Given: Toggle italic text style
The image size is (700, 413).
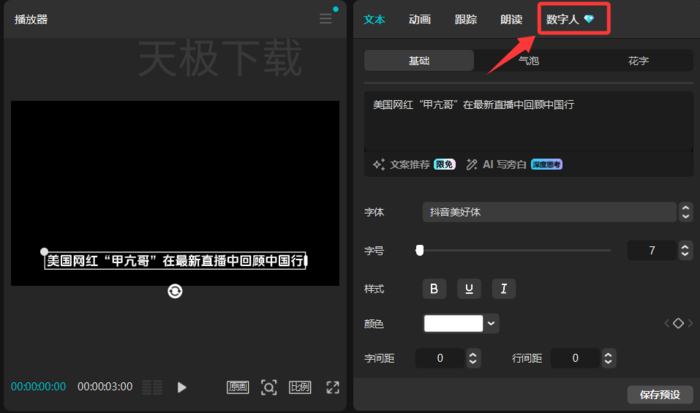Looking at the screenshot, I should [504, 289].
